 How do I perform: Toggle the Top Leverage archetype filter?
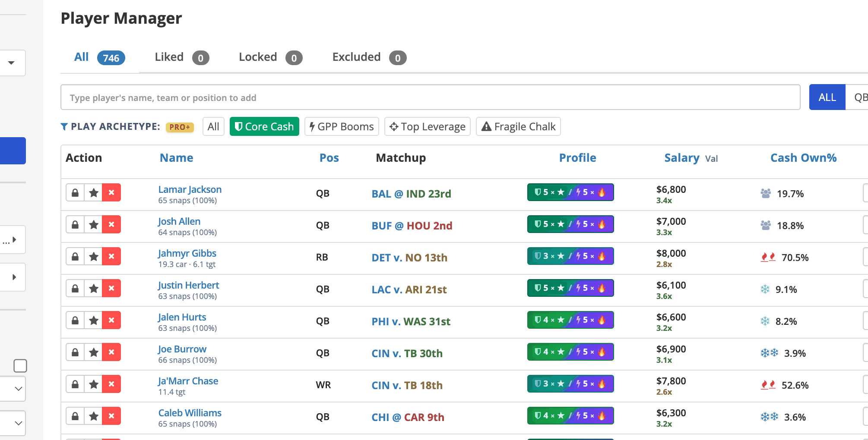click(x=428, y=126)
